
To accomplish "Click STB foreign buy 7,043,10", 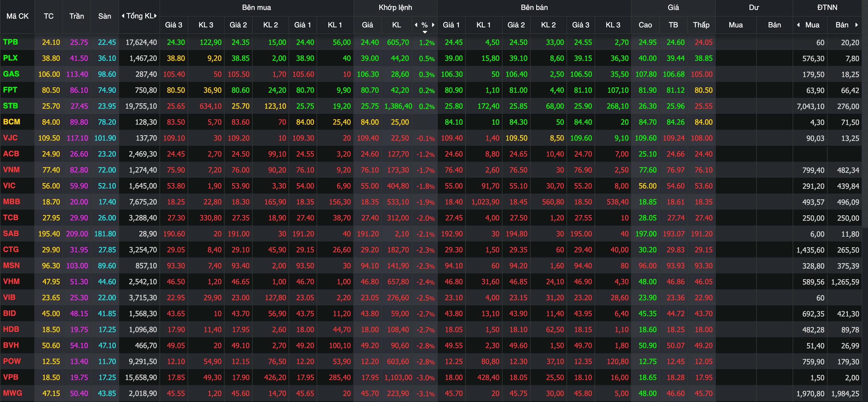I will (x=810, y=106).
